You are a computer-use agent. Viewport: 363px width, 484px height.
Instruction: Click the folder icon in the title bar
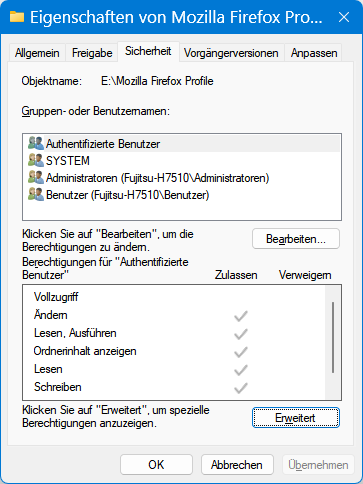(17, 17)
